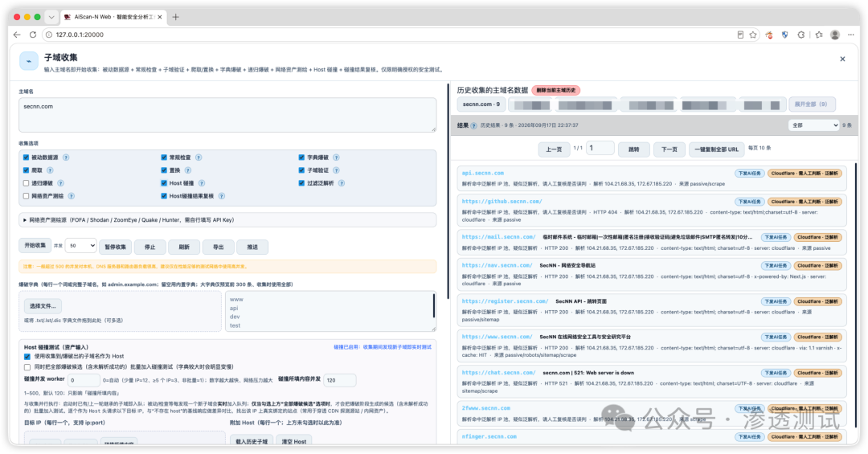Open the browser tab list chevron
868x454 pixels.
click(x=51, y=17)
